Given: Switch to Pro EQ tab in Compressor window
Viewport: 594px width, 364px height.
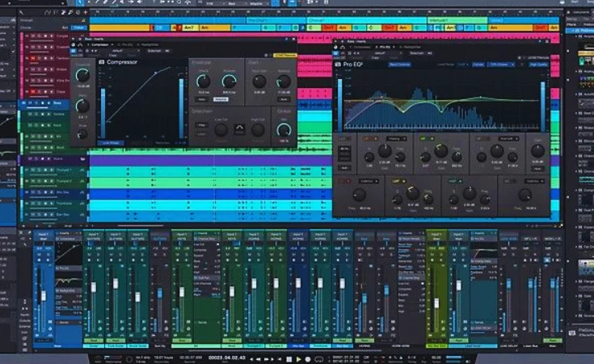Looking at the screenshot, I should coord(127,44).
